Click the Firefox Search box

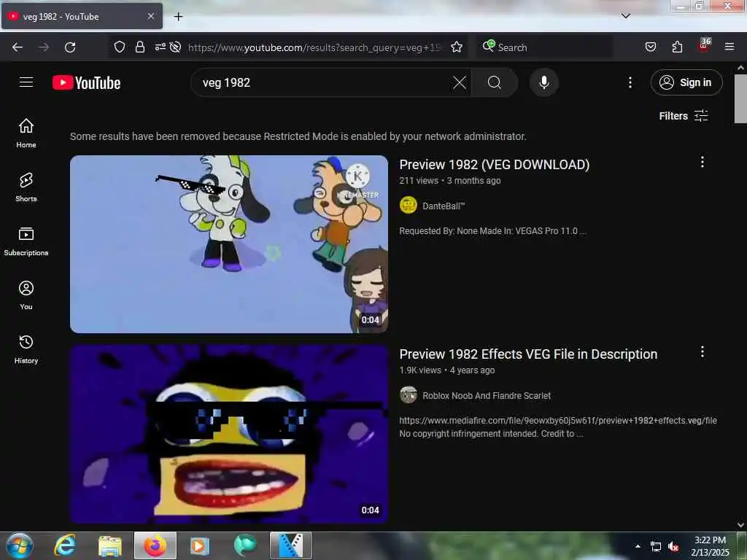click(x=544, y=47)
